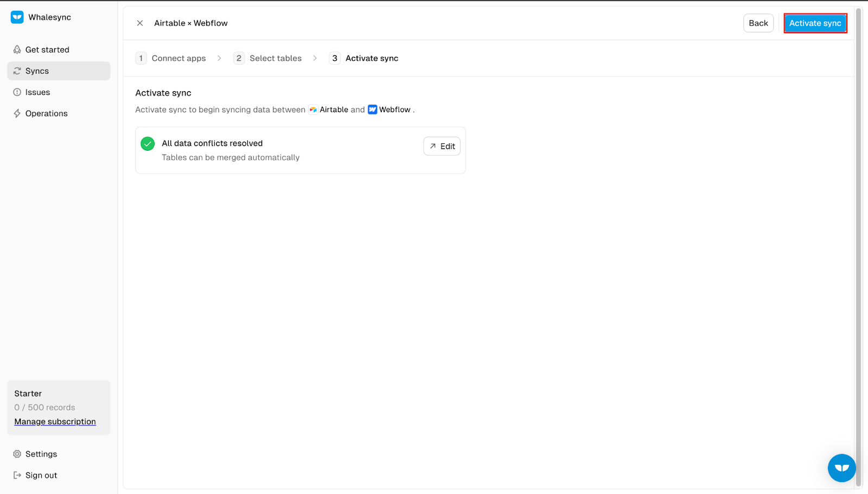Open Operations in sidebar
This screenshot has width=868, height=494.
[x=59, y=113]
